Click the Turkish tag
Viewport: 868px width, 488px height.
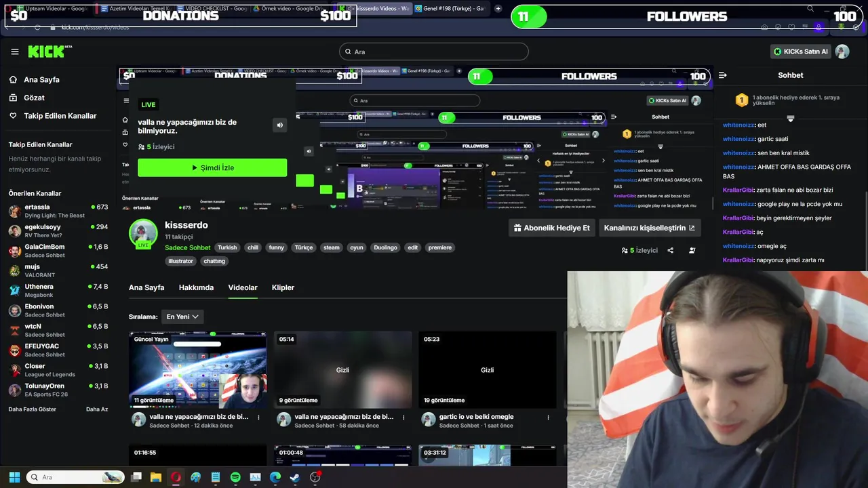coord(227,247)
